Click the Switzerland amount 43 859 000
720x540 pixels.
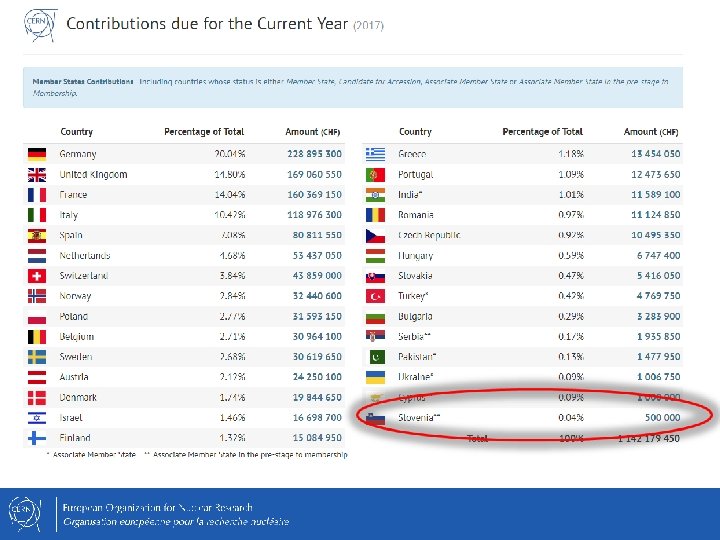(317, 276)
